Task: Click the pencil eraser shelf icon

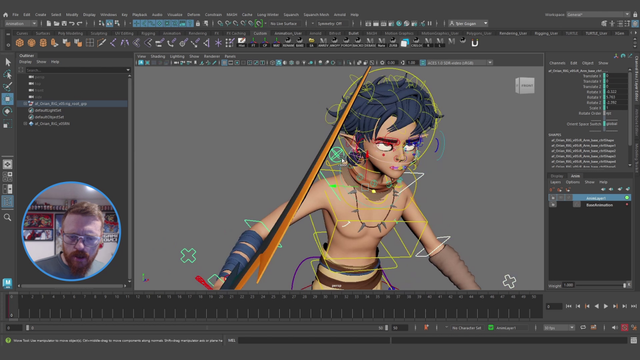Action: (x=242, y=42)
